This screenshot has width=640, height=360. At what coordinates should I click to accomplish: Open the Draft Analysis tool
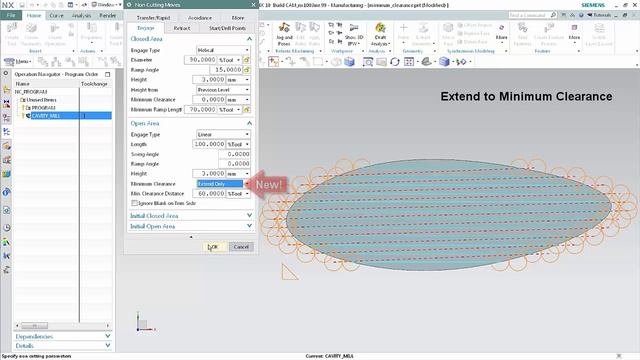click(x=380, y=34)
